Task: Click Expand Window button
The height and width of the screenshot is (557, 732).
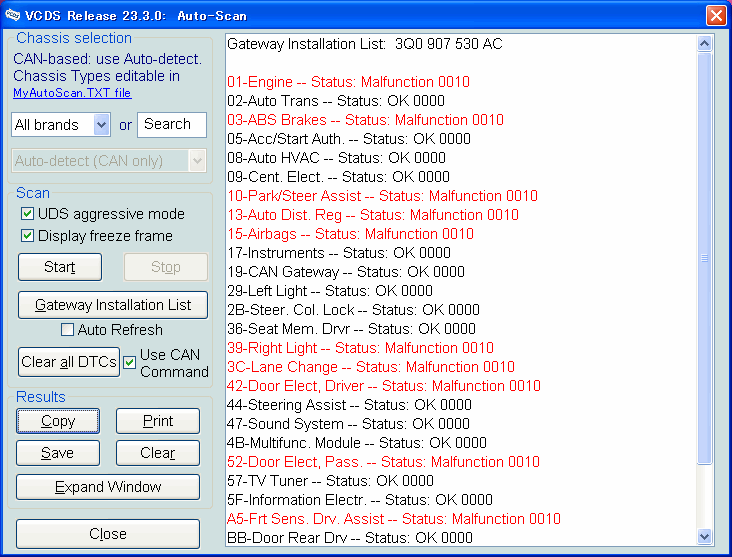Action: click(108, 487)
